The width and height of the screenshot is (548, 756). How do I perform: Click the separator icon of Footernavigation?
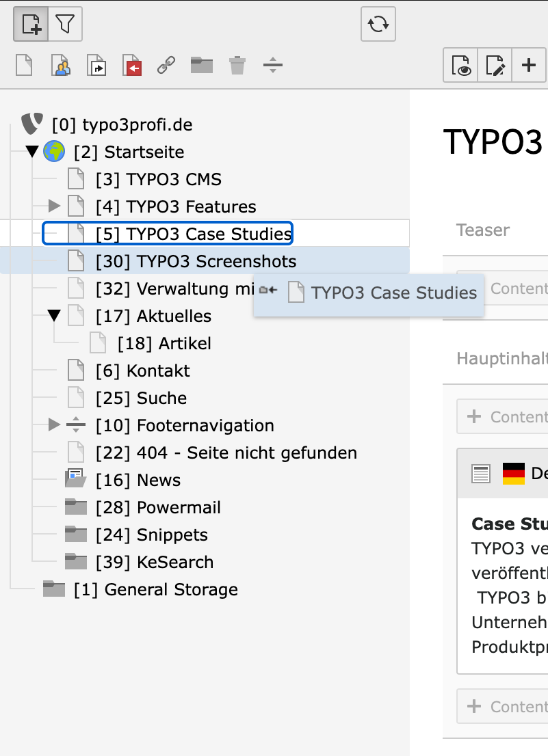[76, 425]
